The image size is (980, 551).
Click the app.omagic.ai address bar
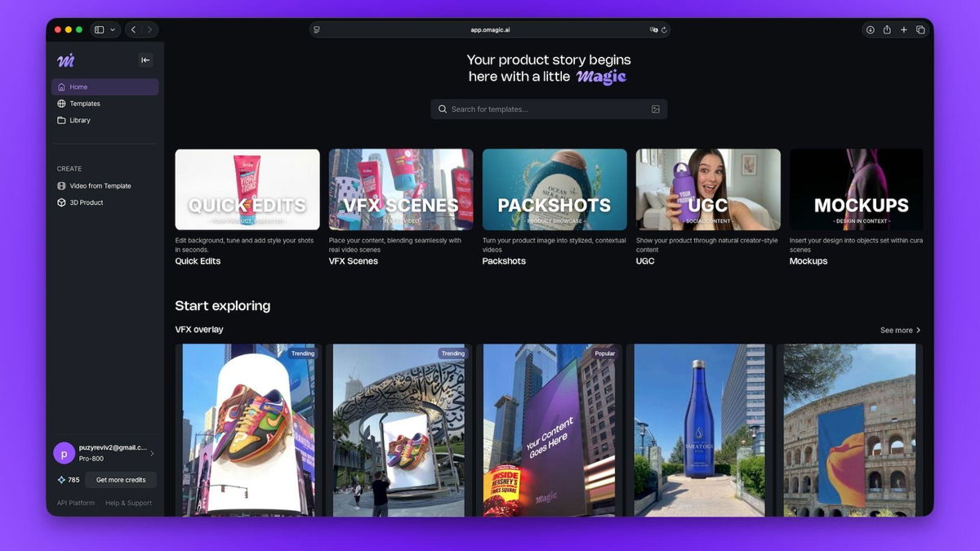click(x=490, y=29)
